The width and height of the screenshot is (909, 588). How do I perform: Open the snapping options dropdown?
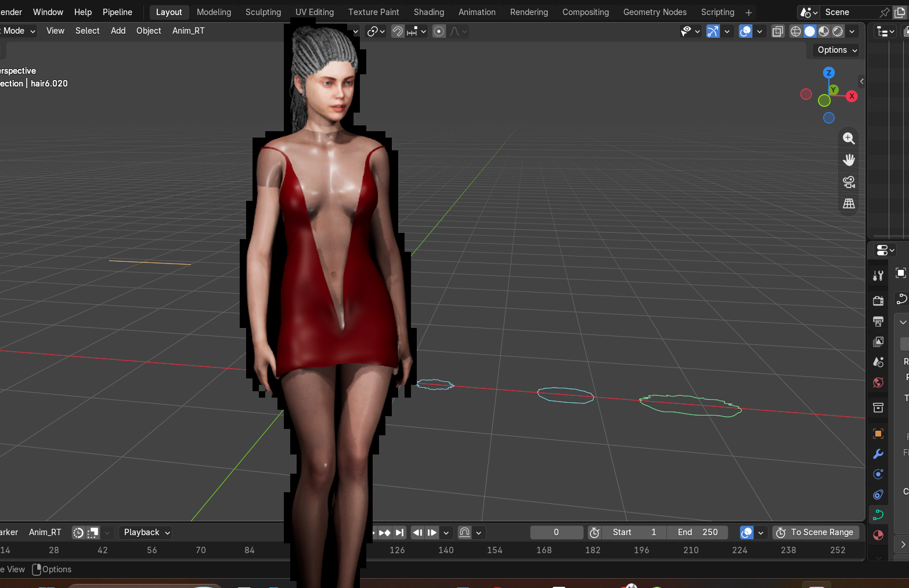pos(417,31)
